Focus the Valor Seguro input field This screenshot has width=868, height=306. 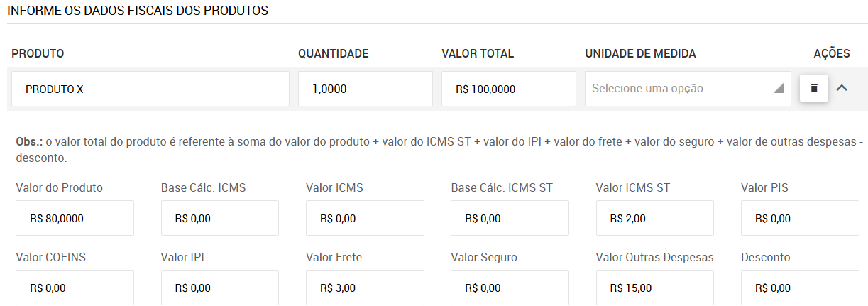510,288
